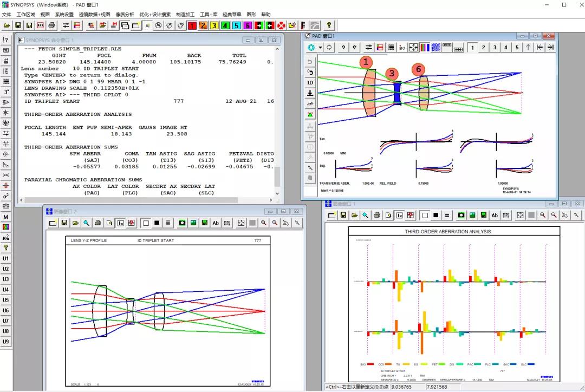The image size is (585, 392).
Task: Open the 优化+设计搜索 menu
Action: [x=155, y=14]
